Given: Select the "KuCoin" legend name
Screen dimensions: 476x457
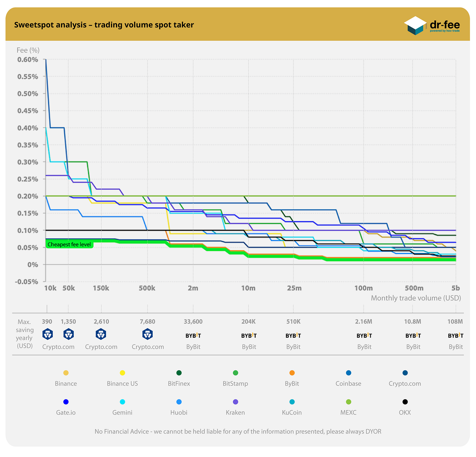Looking at the screenshot, I should pyautogui.click(x=292, y=412).
